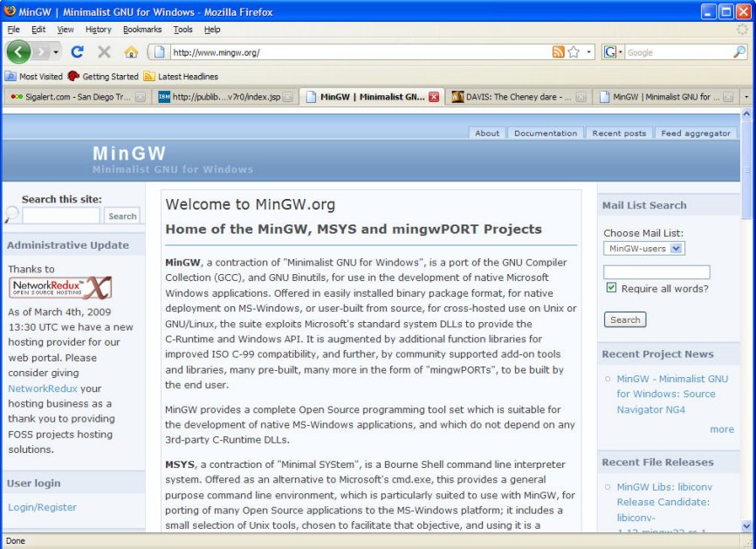Close the active MinGW tab

coord(434,97)
